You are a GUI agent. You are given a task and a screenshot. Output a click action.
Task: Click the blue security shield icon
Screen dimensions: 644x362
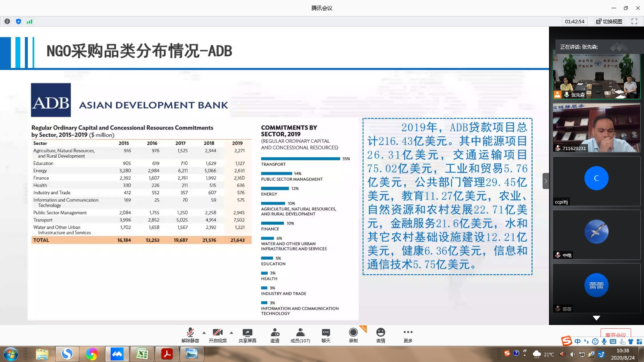19,21
